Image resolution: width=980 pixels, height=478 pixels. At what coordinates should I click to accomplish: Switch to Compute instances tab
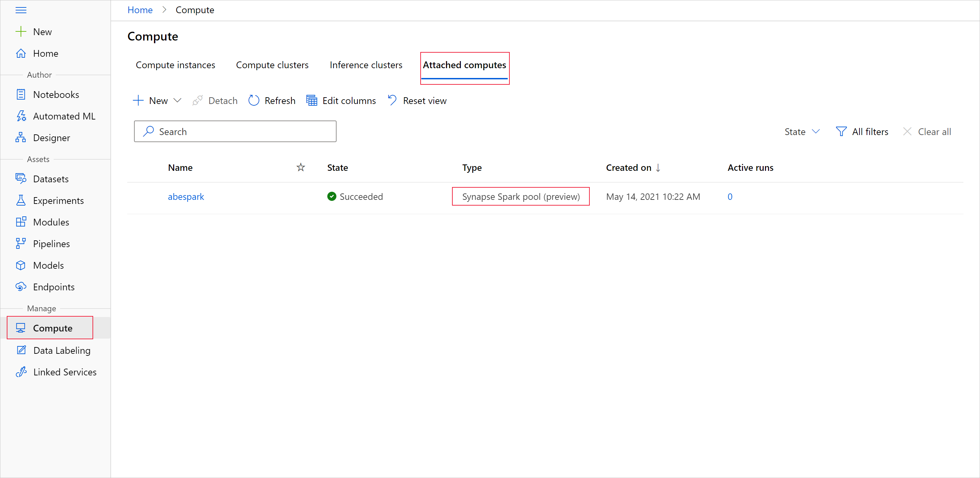175,64
